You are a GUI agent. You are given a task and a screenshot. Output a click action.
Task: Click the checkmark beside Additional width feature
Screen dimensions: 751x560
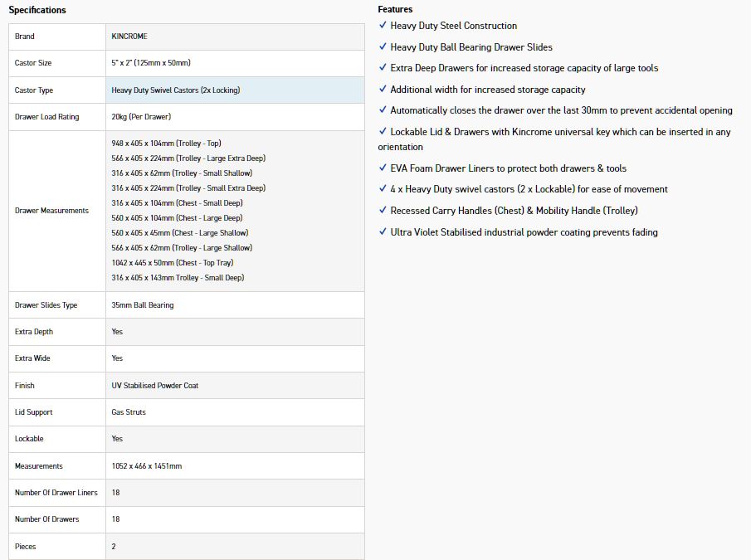click(383, 89)
